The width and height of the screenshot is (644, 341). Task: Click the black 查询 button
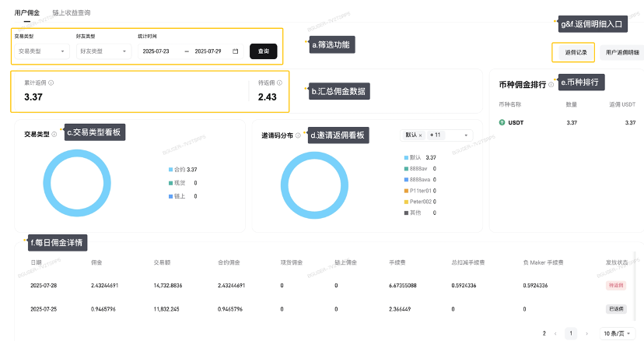coord(263,51)
